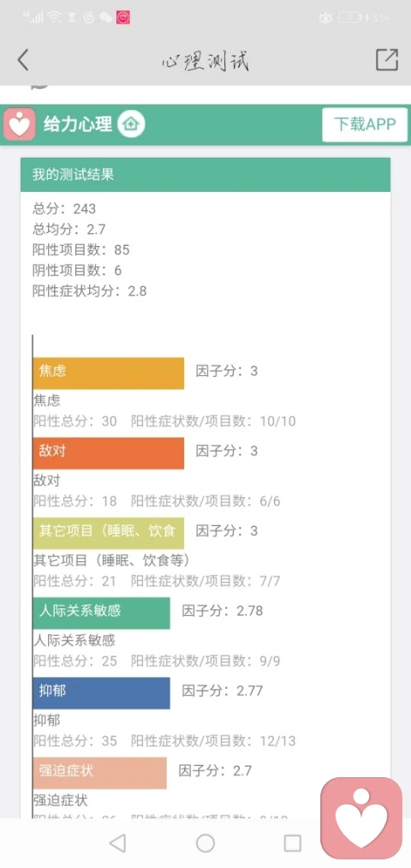This screenshot has height=868, width=411.
Task: Tap the 我的测试结果 section header
Action: pyautogui.click(x=205, y=175)
